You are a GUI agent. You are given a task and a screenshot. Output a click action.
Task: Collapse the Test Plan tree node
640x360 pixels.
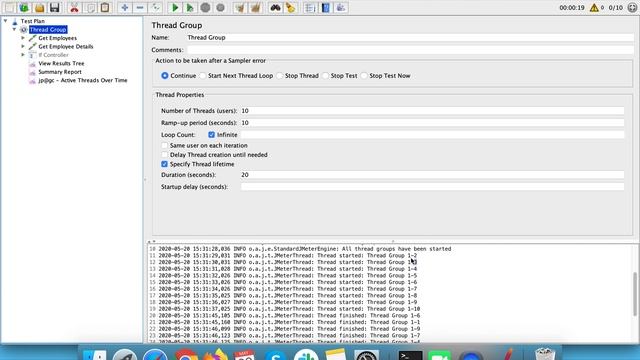click(6, 21)
